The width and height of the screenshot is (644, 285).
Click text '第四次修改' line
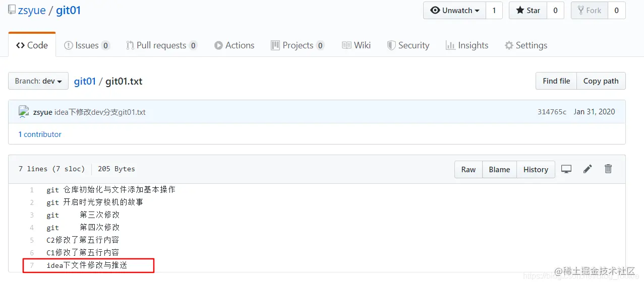pos(83,228)
